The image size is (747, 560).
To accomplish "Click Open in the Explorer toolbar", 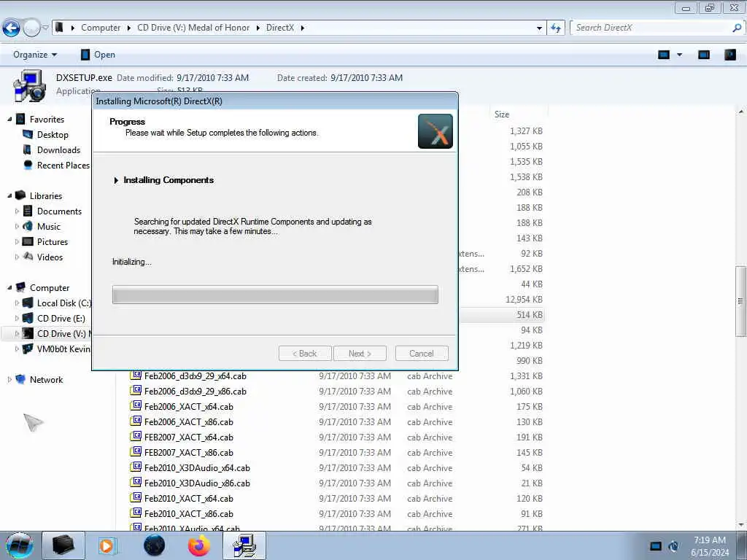I will coord(98,55).
